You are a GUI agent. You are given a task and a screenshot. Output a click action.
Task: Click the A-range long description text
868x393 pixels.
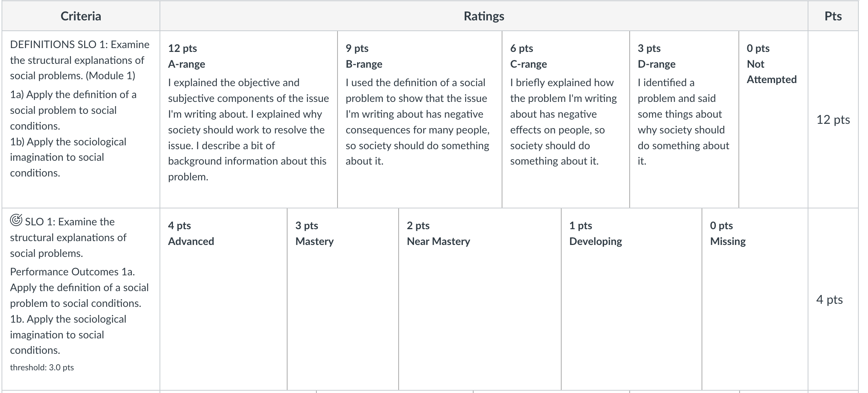pyautogui.click(x=248, y=130)
